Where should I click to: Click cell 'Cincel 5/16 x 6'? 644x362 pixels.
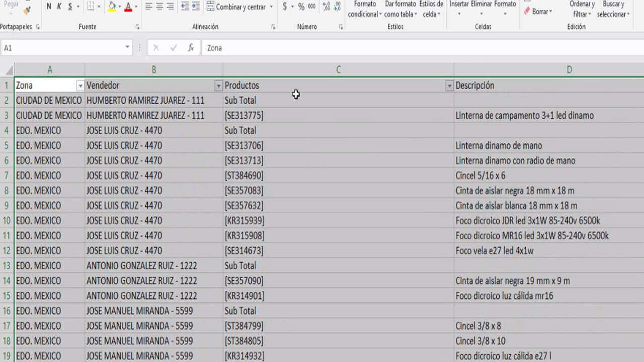coord(549,175)
